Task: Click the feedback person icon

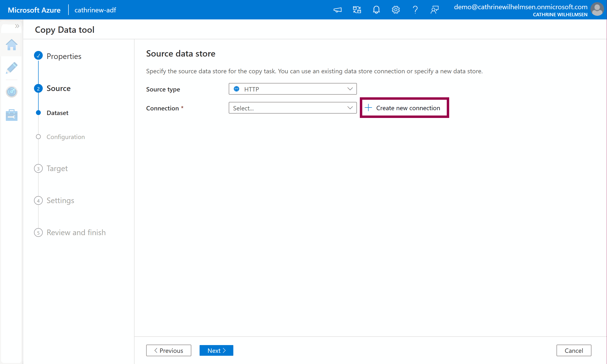Action: point(435,10)
